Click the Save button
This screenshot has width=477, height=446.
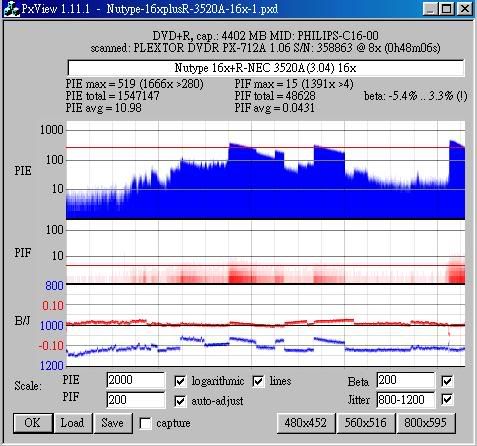click(x=113, y=423)
